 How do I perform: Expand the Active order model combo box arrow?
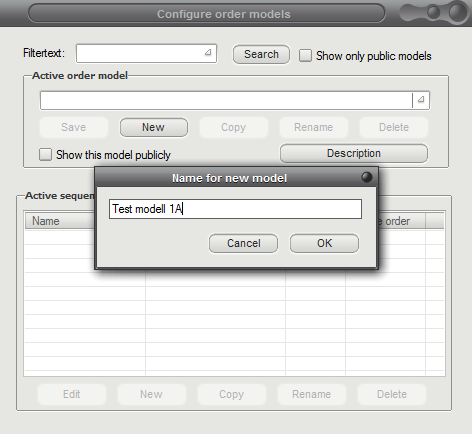point(421,100)
